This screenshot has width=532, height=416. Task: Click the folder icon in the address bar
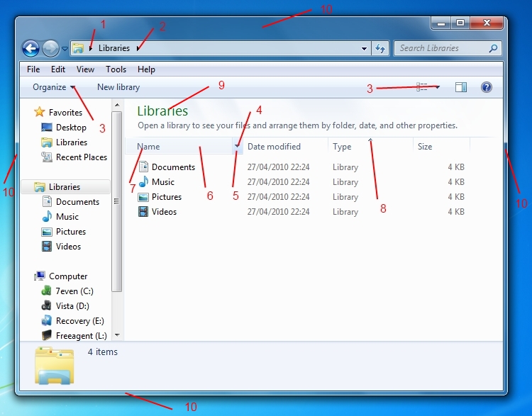(78, 48)
